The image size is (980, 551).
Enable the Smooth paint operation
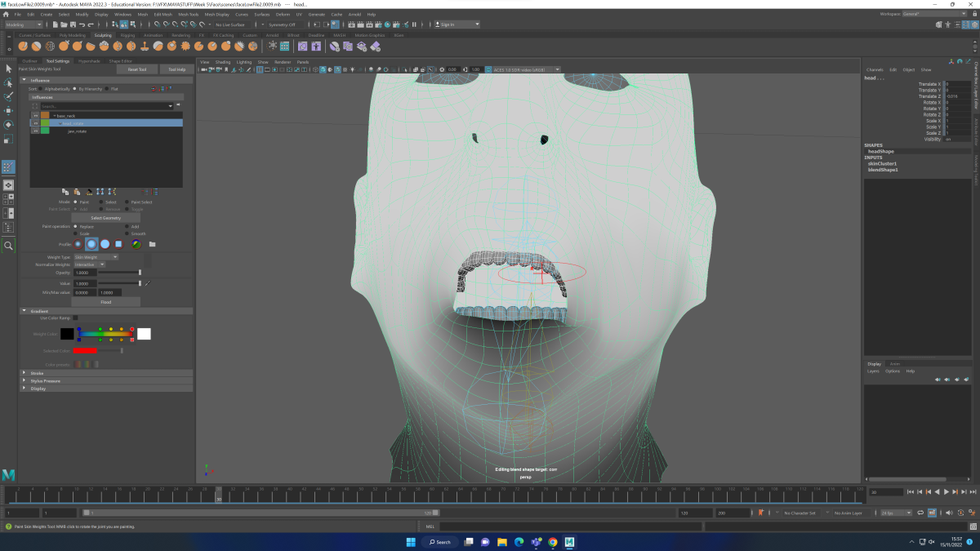point(126,233)
